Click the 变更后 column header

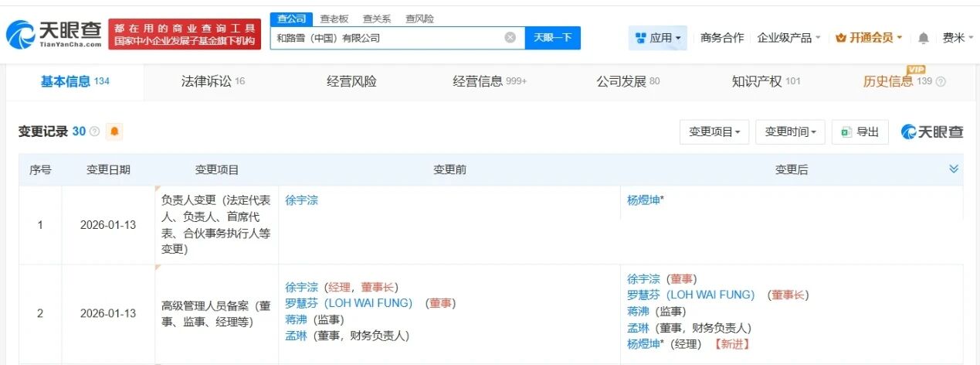[x=792, y=169]
